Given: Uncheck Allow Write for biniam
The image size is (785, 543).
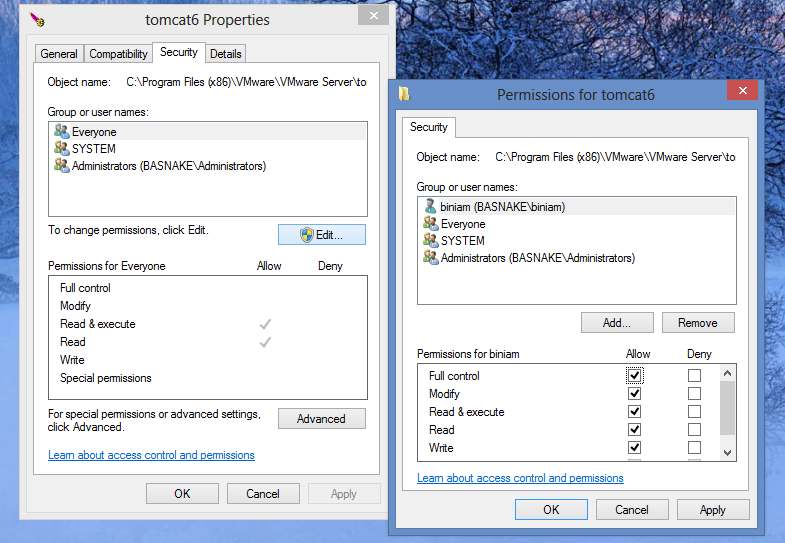Looking at the screenshot, I should pyautogui.click(x=634, y=447).
